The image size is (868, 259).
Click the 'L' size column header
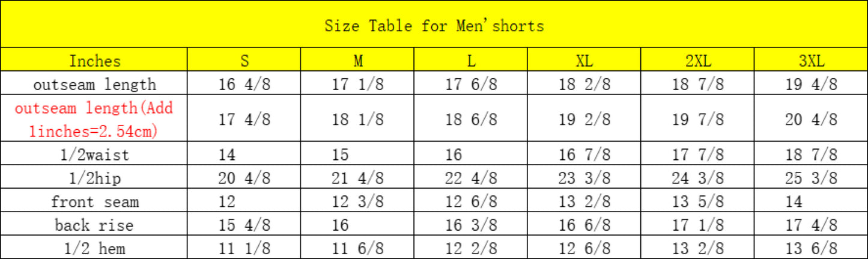click(472, 61)
